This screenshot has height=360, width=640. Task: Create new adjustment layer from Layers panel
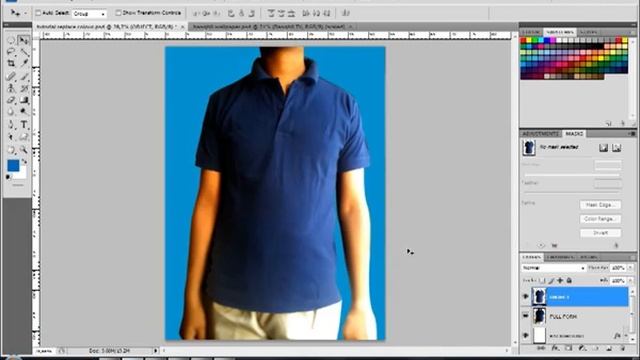582,349
